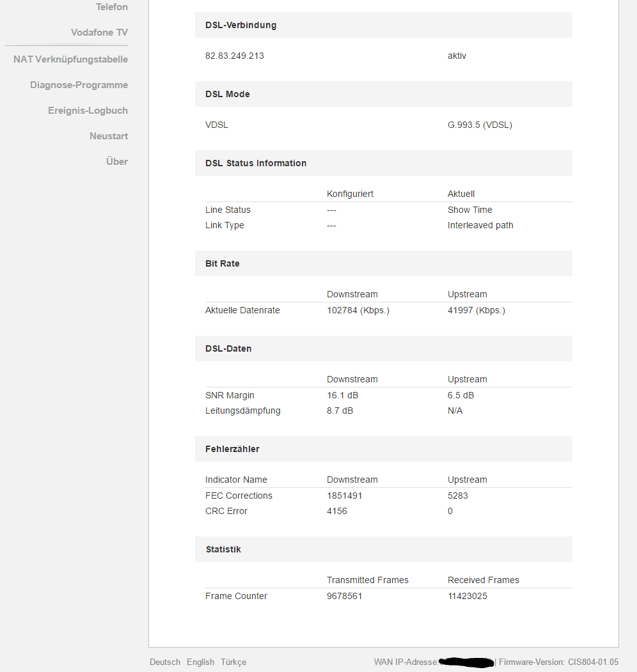
Task: Click the SNR Margin label
Action: tap(230, 395)
